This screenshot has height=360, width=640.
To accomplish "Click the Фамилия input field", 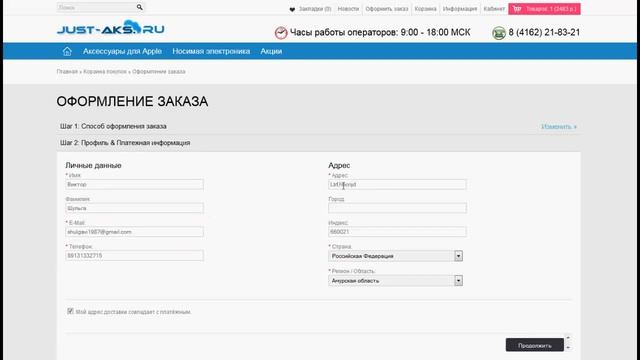I will click(x=134, y=208).
